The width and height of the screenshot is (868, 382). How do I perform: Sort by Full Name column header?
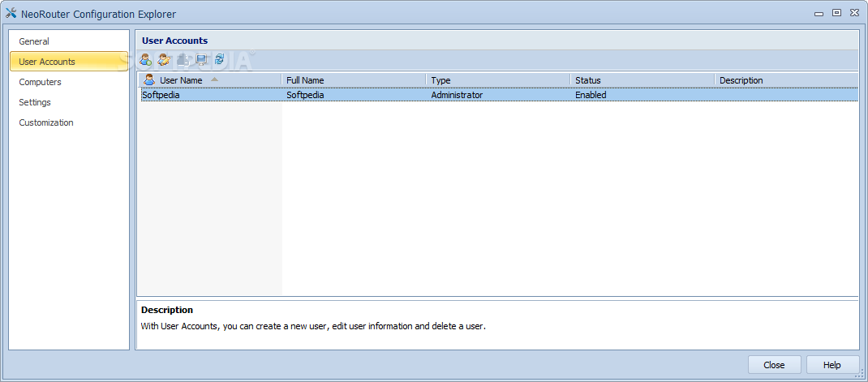click(x=355, y=80)
